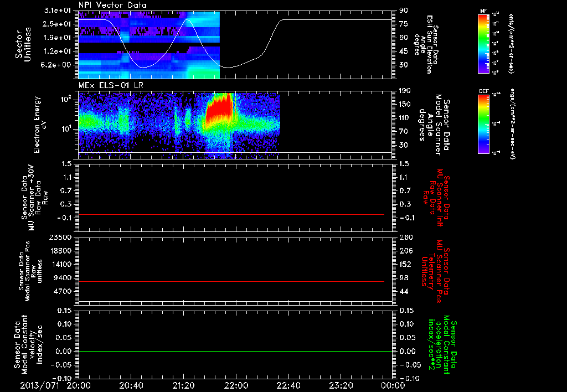Click the '21:20' time tick label

183,385
